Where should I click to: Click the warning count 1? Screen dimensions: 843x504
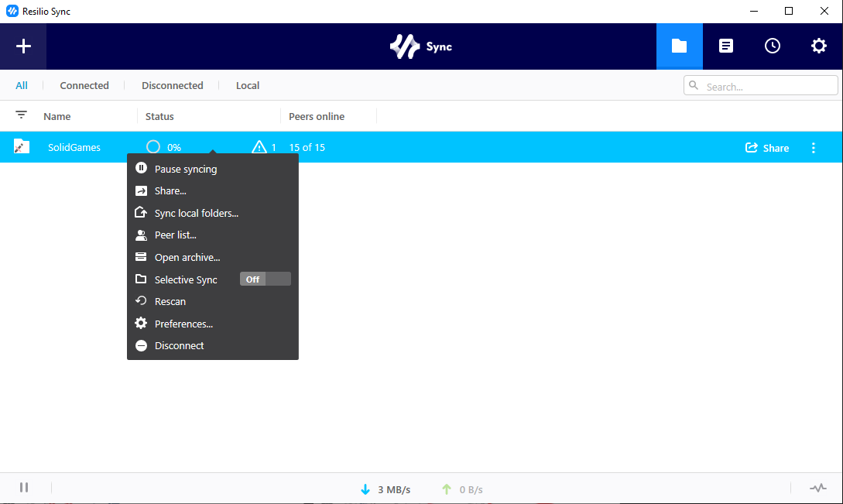pos(274,147)
